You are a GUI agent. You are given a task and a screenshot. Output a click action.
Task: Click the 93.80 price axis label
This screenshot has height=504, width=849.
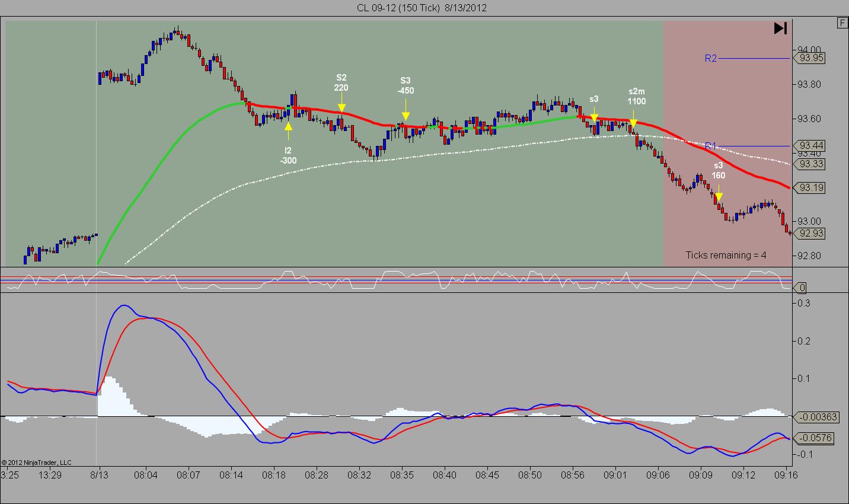click(x=809, y=85)
